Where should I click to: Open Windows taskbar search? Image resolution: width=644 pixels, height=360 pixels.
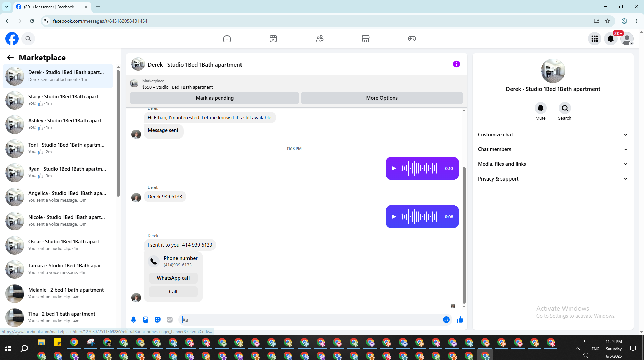coord(24,349)
